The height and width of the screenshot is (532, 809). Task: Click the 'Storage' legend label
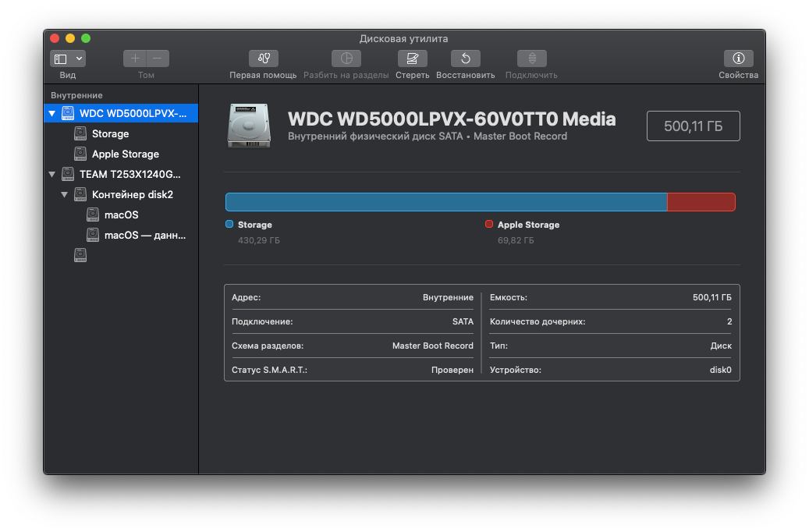255,225
